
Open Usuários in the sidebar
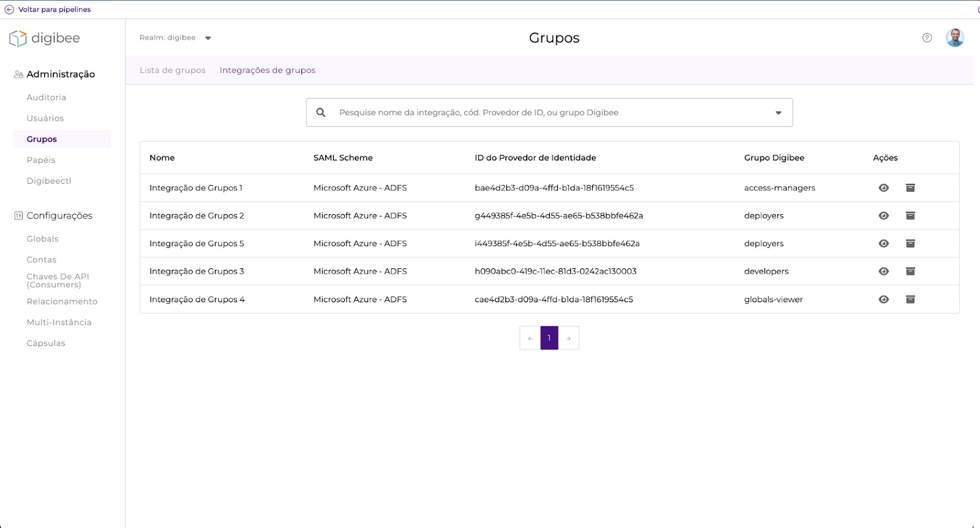[45, 118]
